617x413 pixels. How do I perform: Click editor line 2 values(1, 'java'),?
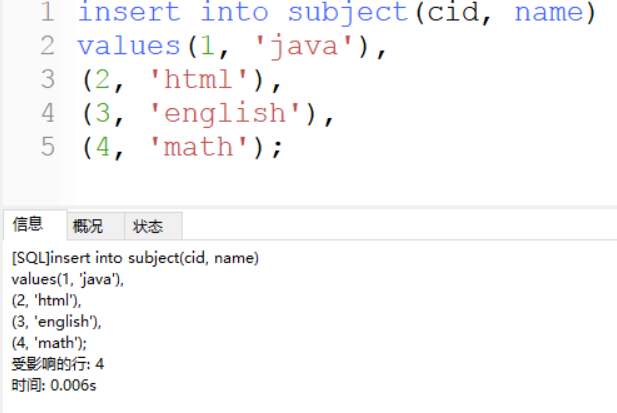click(x=232, y=46)
